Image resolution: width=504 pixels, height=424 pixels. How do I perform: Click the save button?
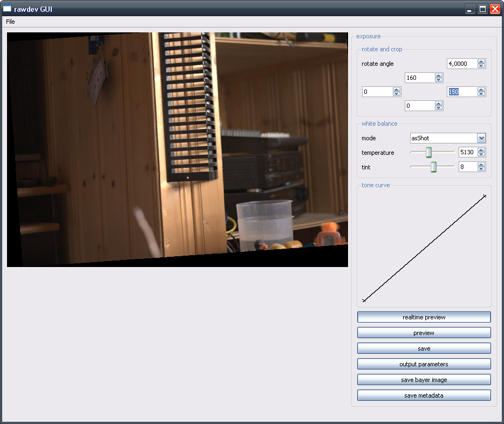pyautogui.click(x=424, y=348)
